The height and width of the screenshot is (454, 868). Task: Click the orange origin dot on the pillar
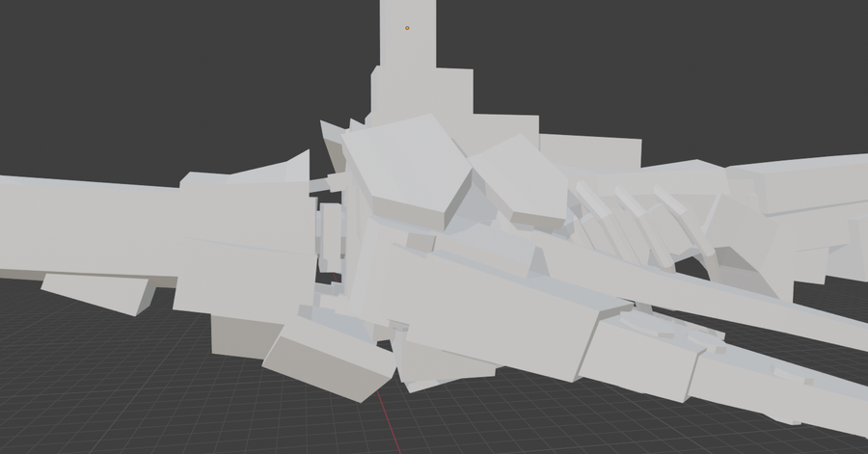pyautogui.click(x=407, y=28)
